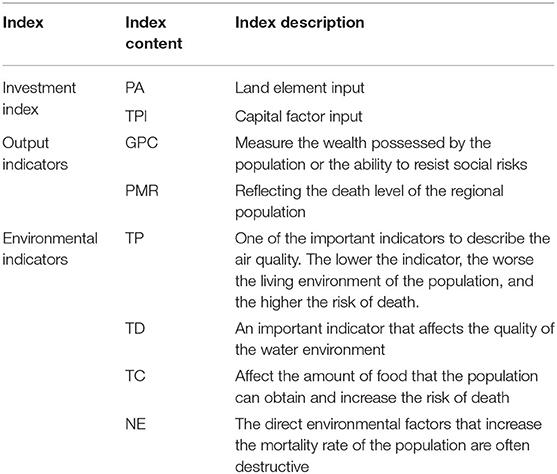The height and width of the screenshot is (474, 557).
Task: Select the "Investment index" row label
Action: [x=39, y=98]
